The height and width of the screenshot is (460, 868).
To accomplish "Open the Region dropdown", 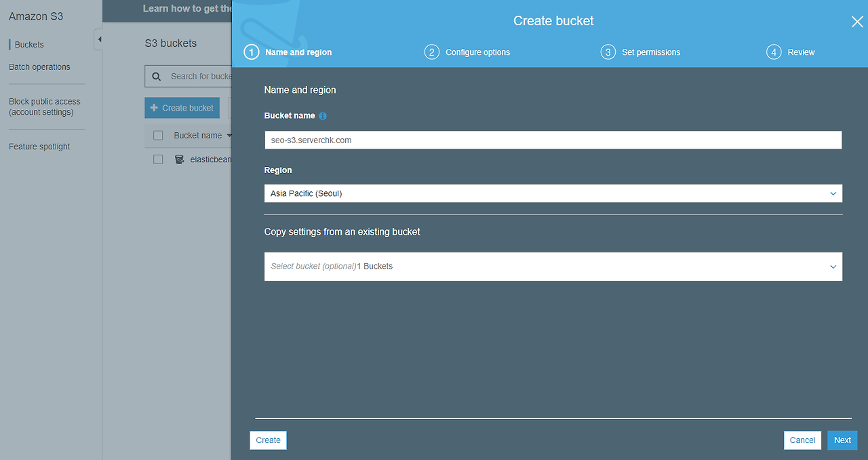I will point(553,193).
